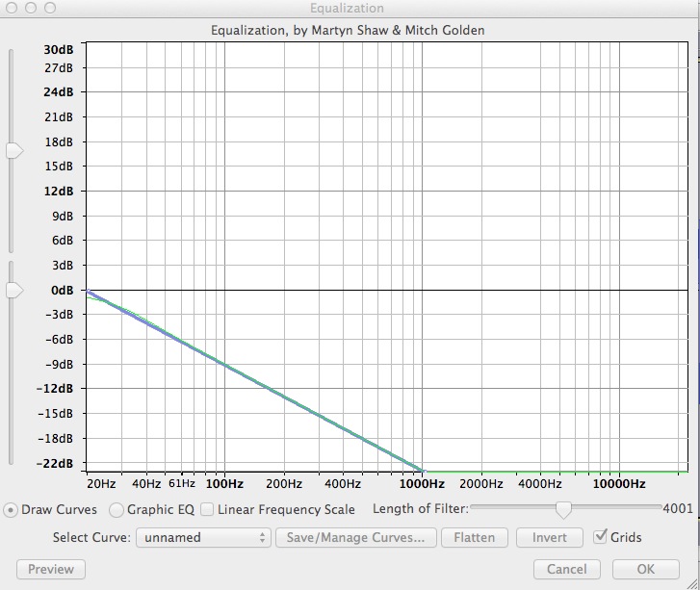
Task: Click the Preview button
Action: 51,569
